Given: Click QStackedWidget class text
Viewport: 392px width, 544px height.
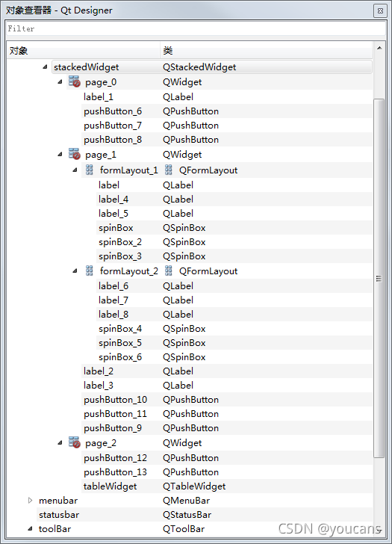Looking at the screenshot, I should tap(199, 67).
